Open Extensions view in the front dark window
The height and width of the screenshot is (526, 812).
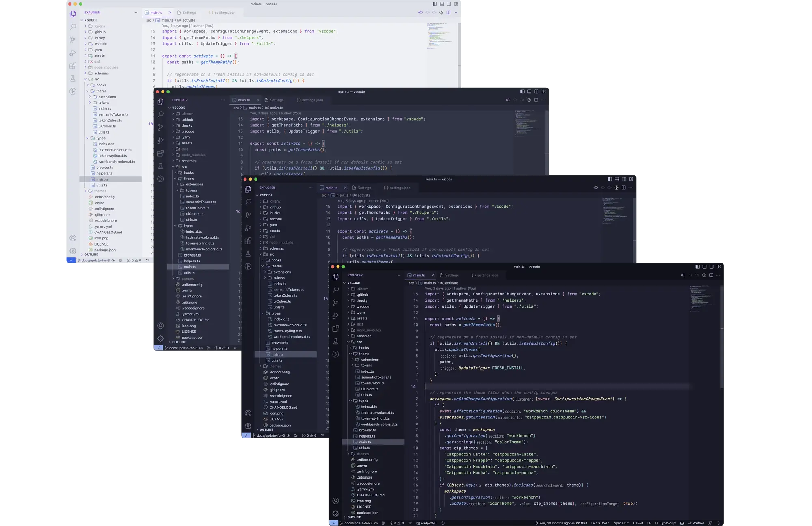click(335, 328)
